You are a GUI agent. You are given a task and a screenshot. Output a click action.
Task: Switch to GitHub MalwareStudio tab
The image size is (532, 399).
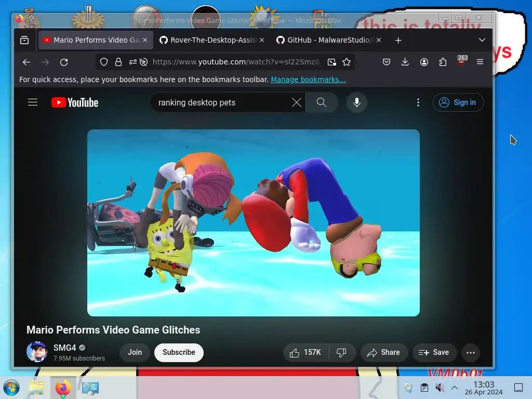click(x=328, y=40)
